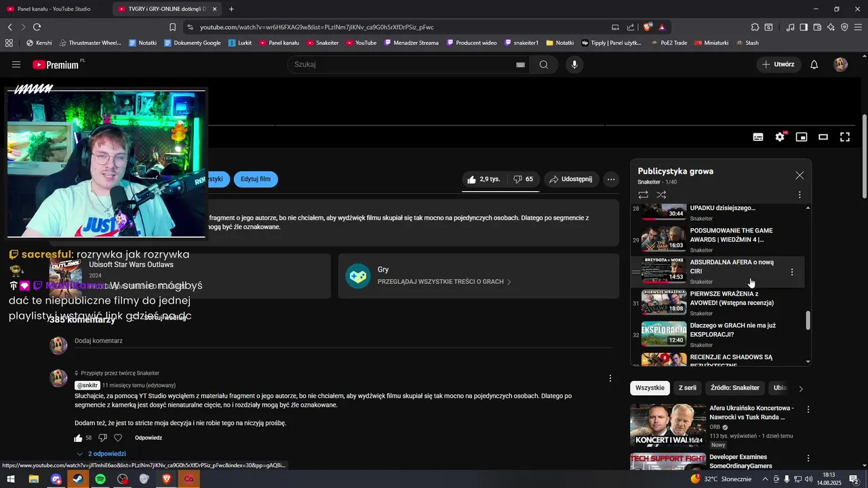
Task: Open the playlist options three-dot menu
Action: coord(800,195)
